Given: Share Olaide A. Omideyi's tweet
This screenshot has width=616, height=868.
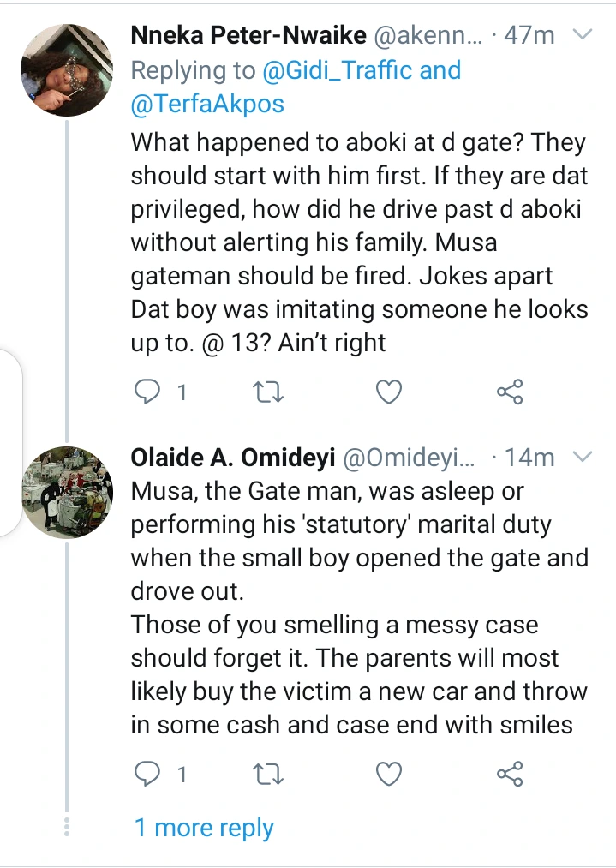Looking at the screenshot, I should [510, 775].
